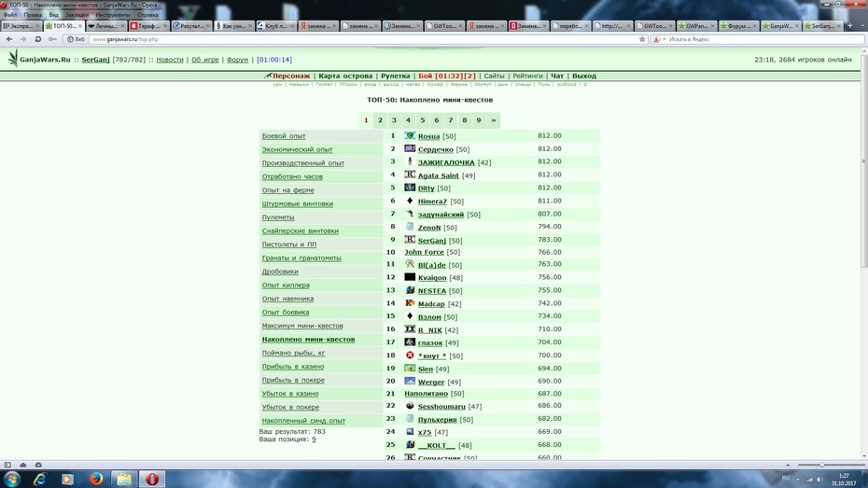Open Windows Media Player from taskbar
The image size is (868, 488).
click(67, 480)
